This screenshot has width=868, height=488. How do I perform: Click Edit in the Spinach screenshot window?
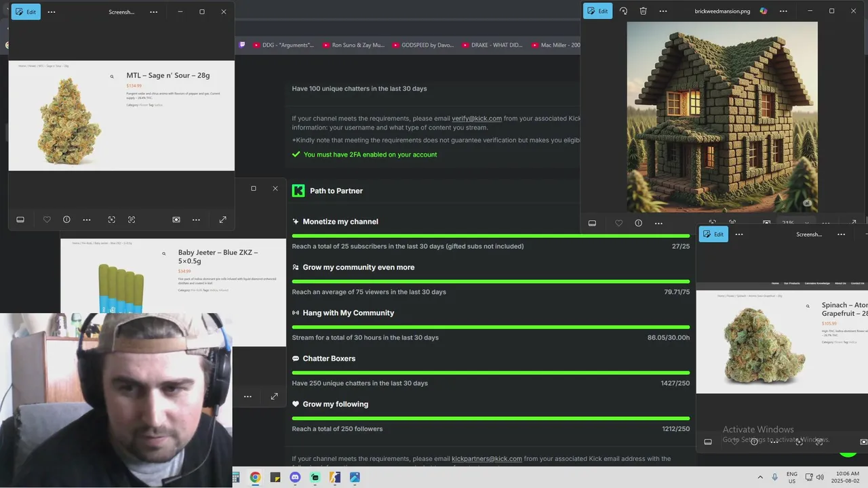point(713,234)
